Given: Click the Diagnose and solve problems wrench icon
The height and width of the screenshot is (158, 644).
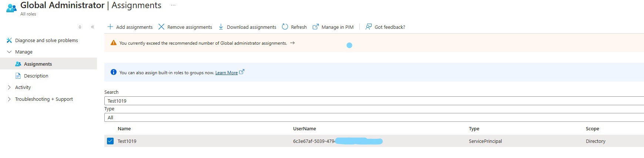Looking at the screenshot, I should [9, 40].
